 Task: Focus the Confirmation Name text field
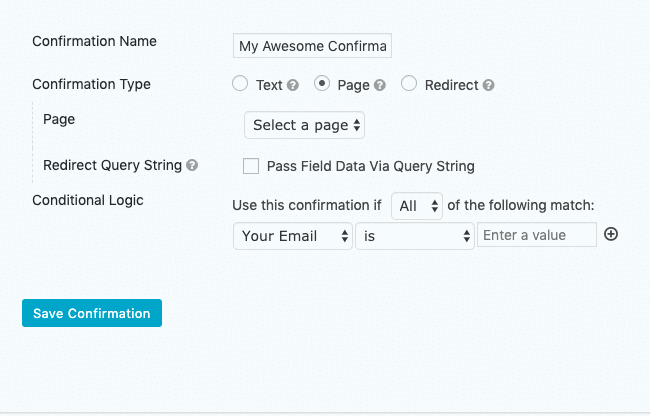click(312, 46)
